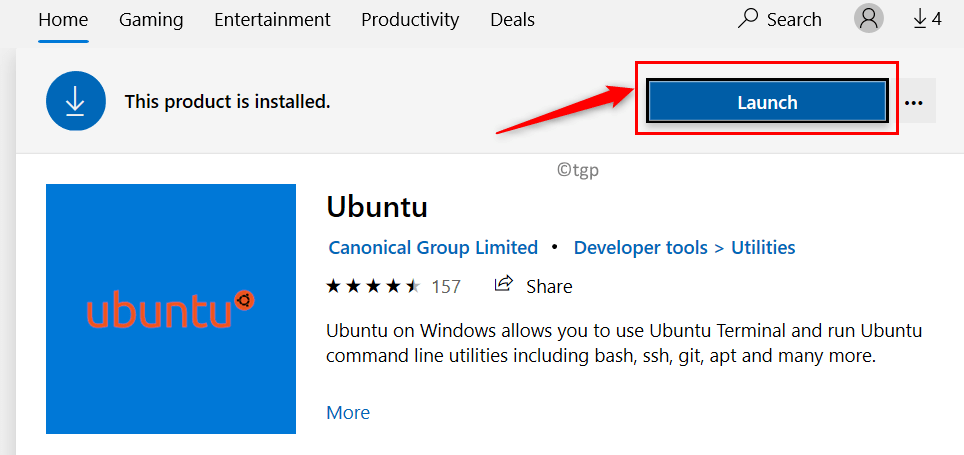Open the Developer tools category link

tap(640, 247)
